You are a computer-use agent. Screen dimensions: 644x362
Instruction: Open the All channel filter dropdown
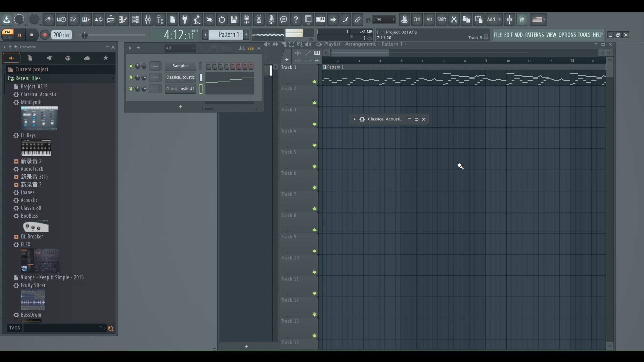tap(180, 48)
